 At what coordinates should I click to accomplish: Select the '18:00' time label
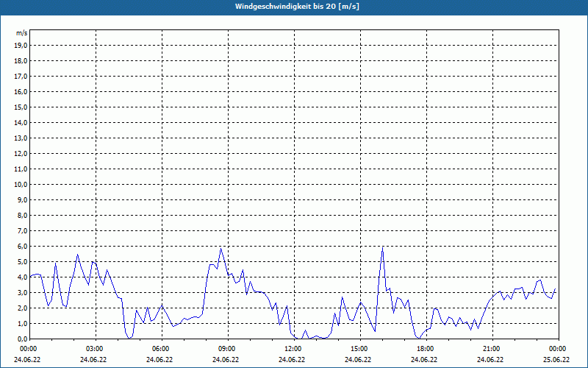click(x=426, y=349)
